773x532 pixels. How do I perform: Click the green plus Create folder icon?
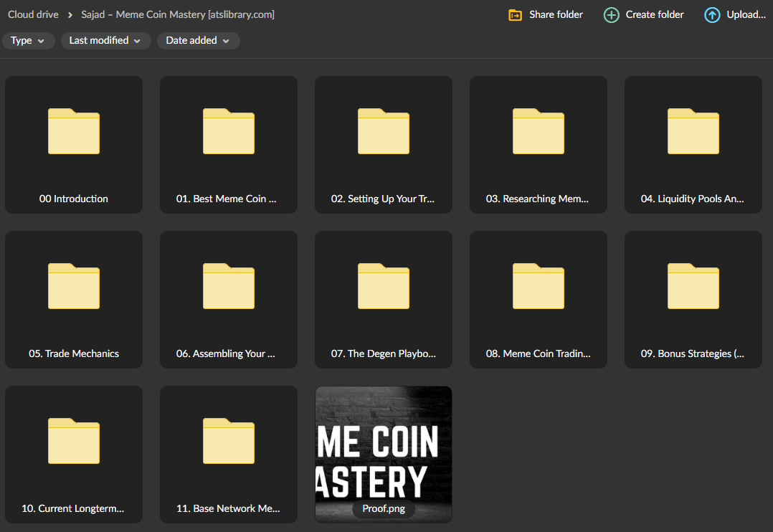(x=611, y=14)
